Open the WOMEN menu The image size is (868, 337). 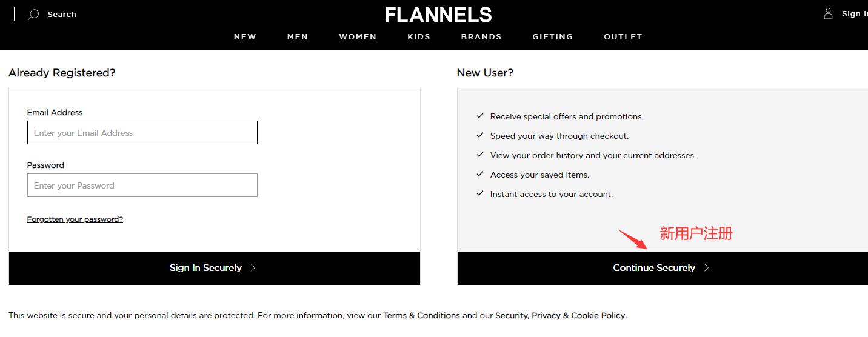click(358, 37)
